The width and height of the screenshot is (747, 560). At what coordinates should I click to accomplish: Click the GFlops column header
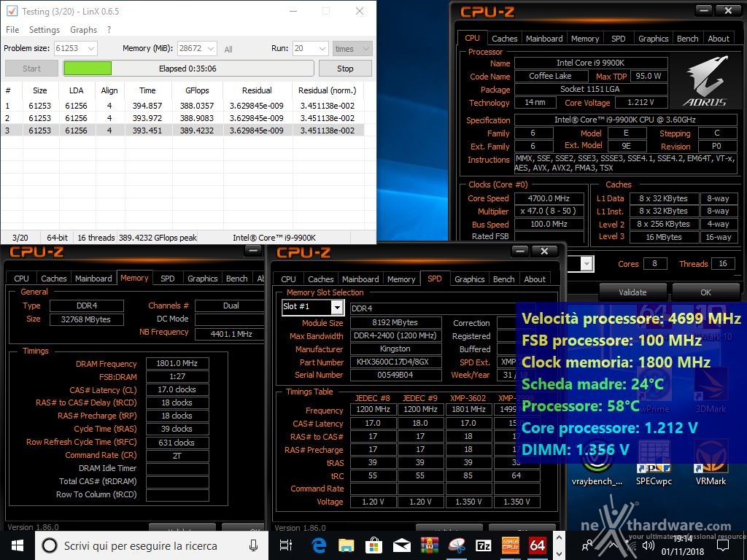(197, 90)
